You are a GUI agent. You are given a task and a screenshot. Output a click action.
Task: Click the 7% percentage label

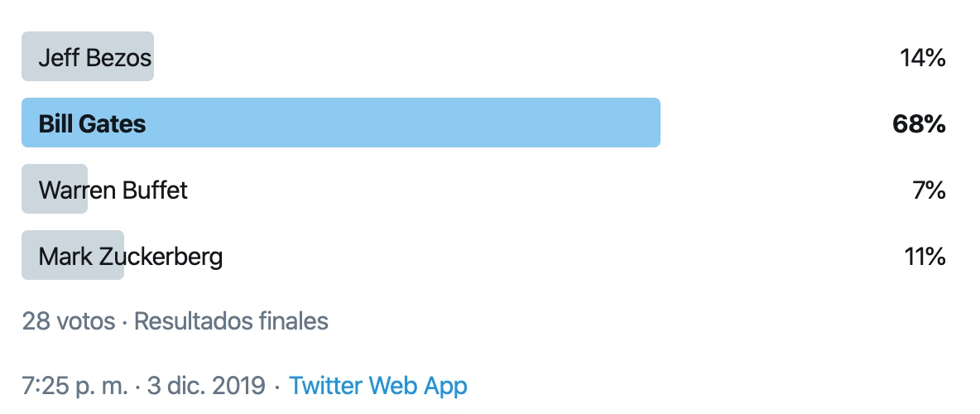[x=929, y=190]
